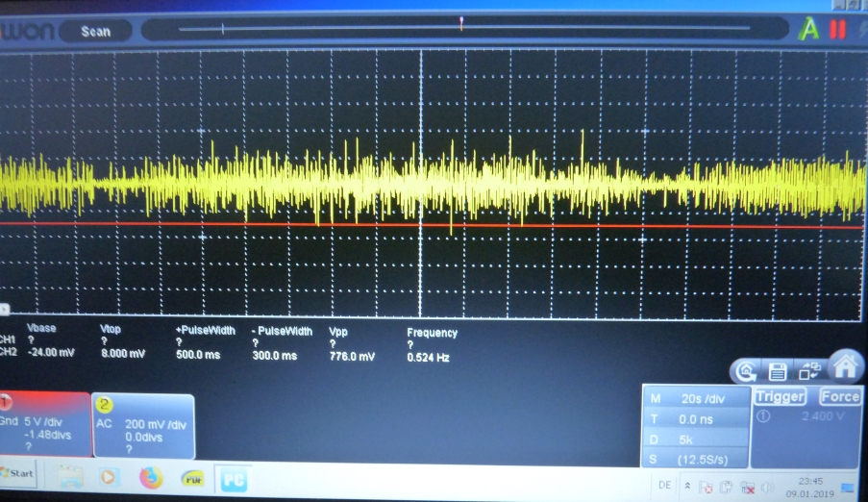
Task: Click the DE language indicator
Action: tap(665, 486)
